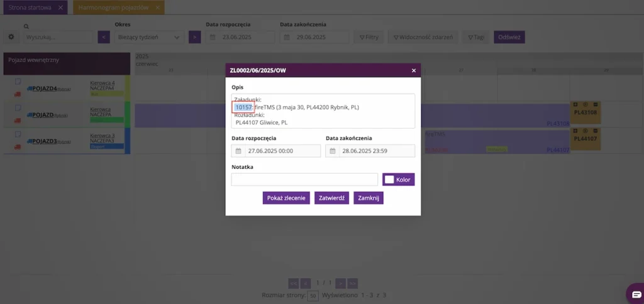
Task: Click the note icon in POJAZD3 row
Action: [18, 134]
